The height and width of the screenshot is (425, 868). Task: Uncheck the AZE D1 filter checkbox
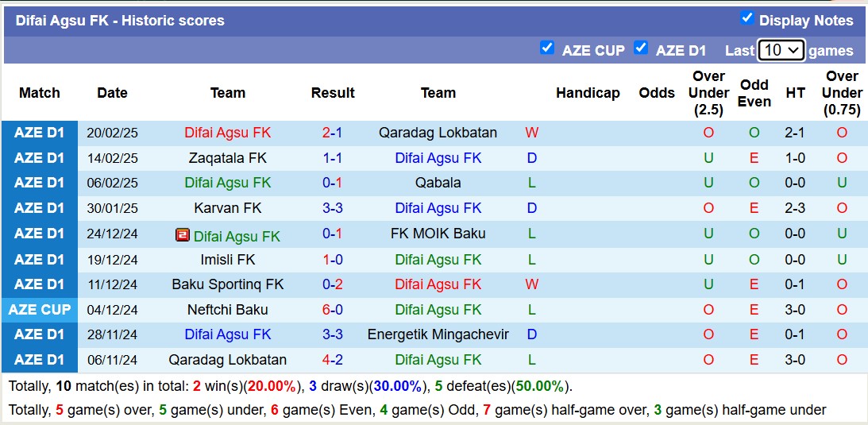point(641,48)
